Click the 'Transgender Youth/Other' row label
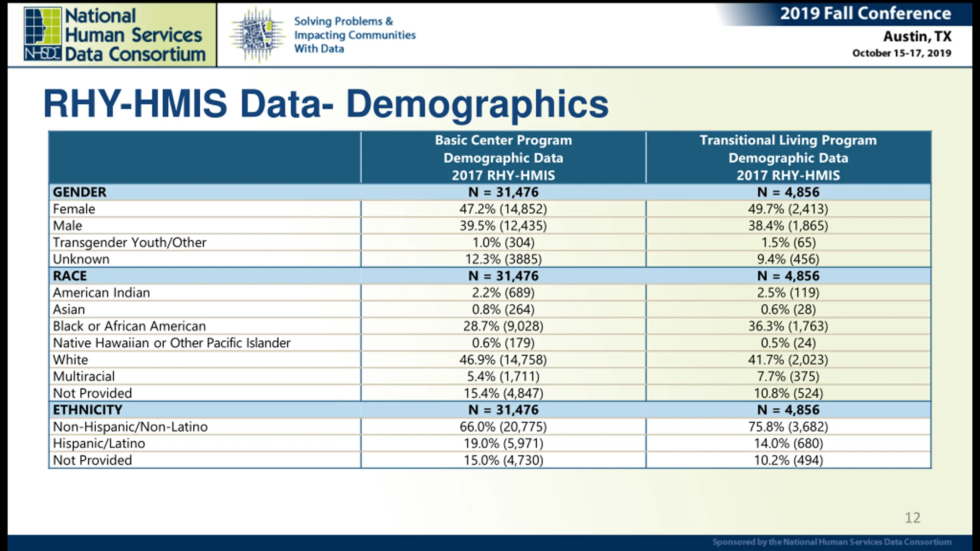The height and width of the screenshot is (551, 980). 129,243
